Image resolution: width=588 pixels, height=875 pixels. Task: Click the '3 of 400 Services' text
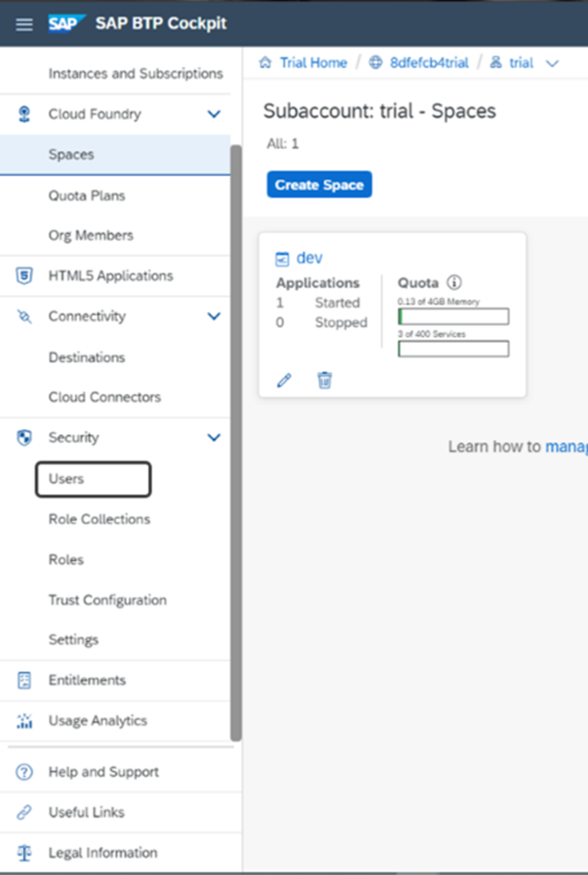pyautogui.click(x=431, y=334)
